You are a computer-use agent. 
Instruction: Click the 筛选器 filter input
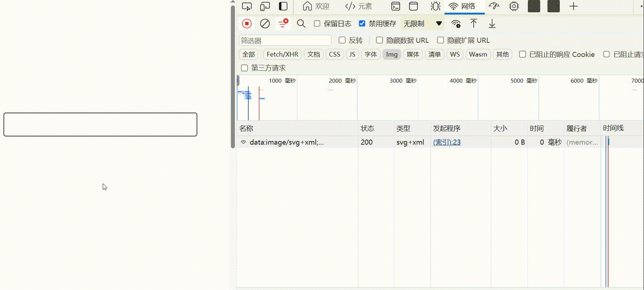pos(285,40)
